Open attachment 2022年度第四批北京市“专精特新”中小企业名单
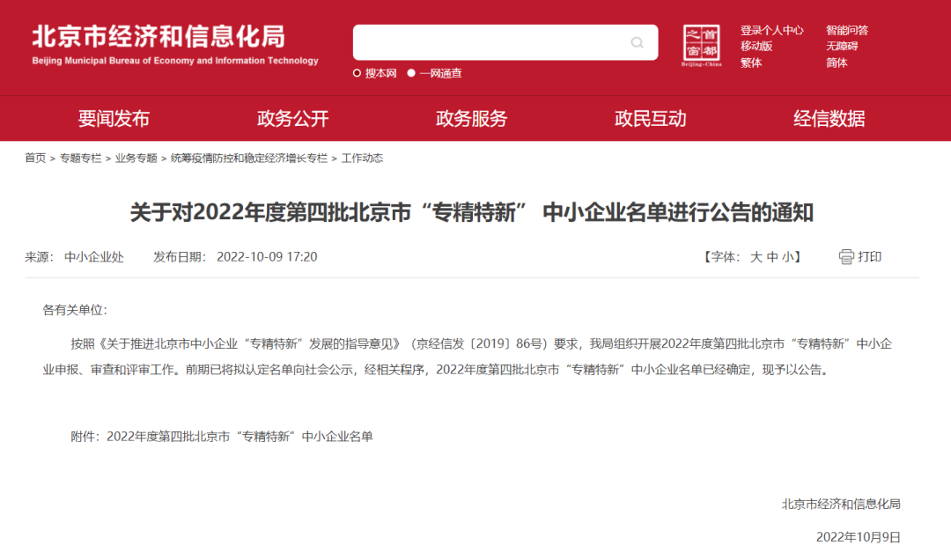 point(240,437)
